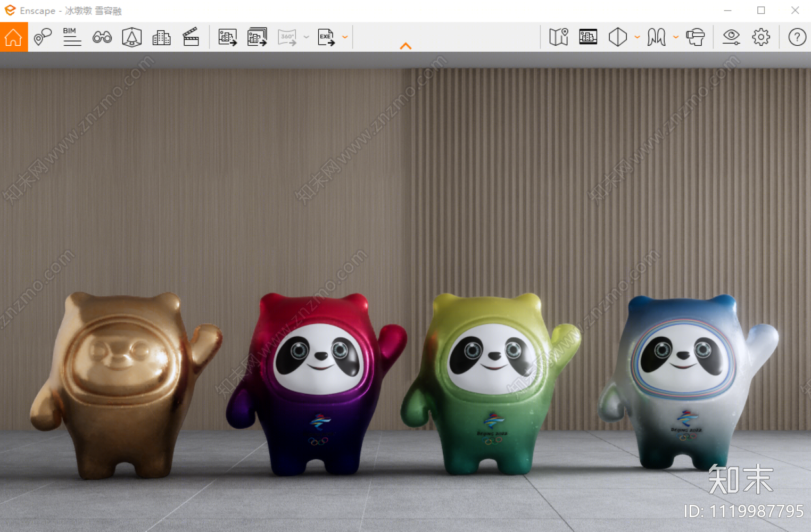Click the rendering style cube icon
Viewport: 811px width, 532px height.
point(618,37)
